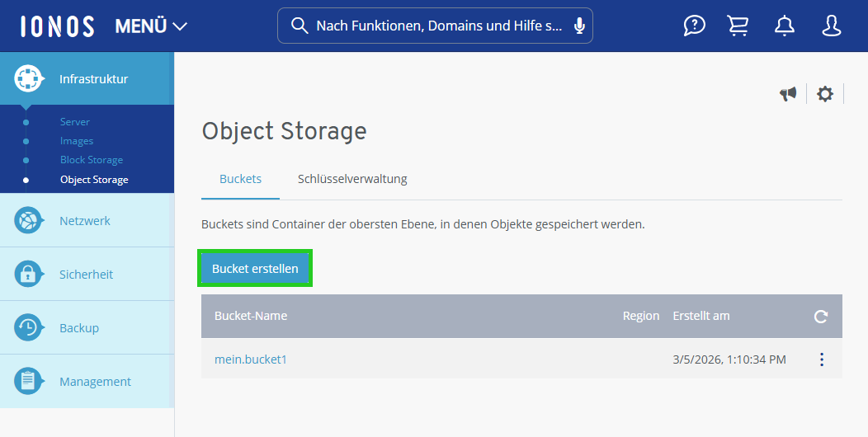Focus the search field for Funktionen, Domains
The width and height of the screenshot is (868, 437).
435,26
